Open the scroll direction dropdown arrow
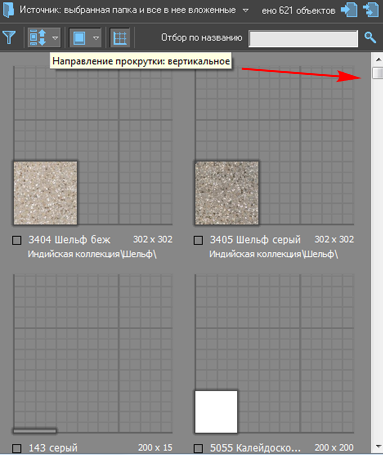Screen dimensions: 383x455 pos(55,38)
